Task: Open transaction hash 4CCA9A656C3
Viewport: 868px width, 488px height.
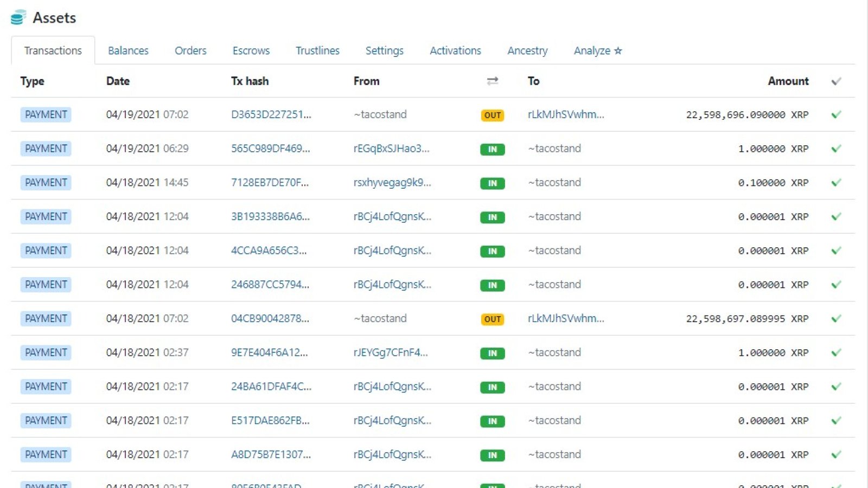Action: (269, 251)
